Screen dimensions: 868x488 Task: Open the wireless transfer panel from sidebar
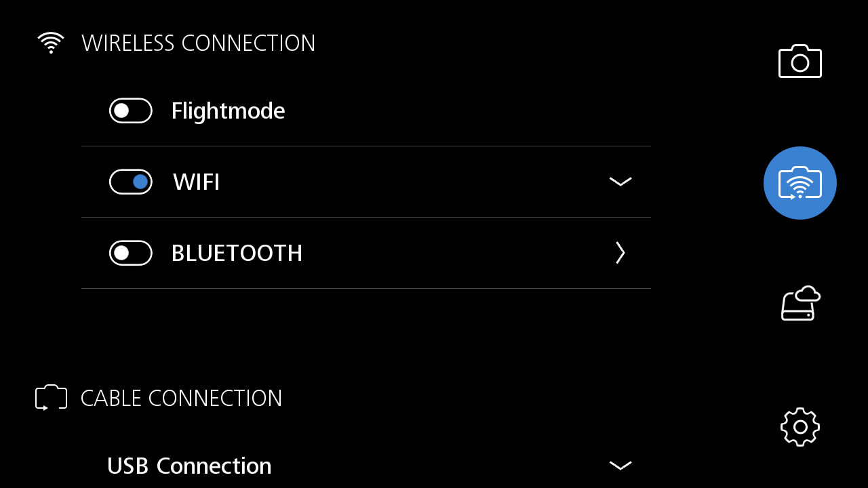pos(800,182)
